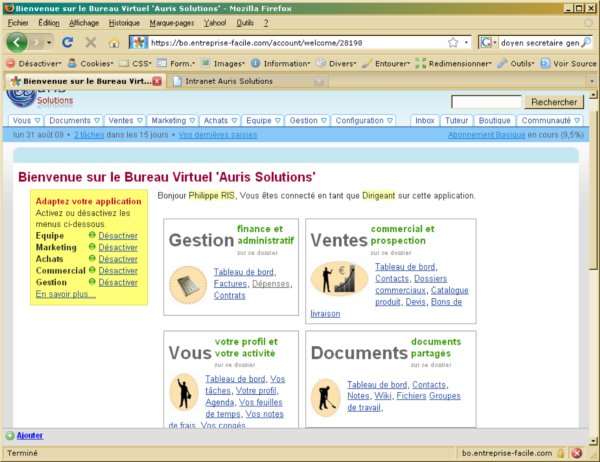The image size is (600, 462).
Task: Open the Images web developer toolbar item
Action: tap(223, 64)
